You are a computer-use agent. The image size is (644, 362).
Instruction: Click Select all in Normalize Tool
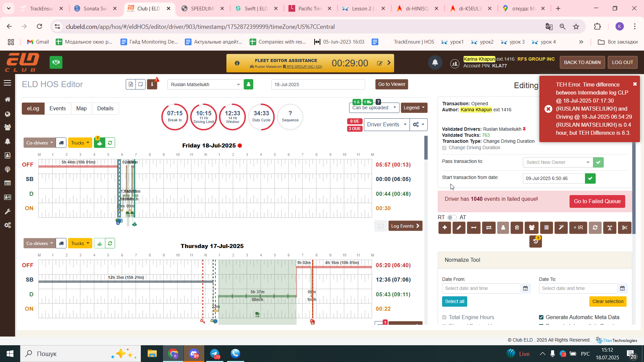(454, 302)
